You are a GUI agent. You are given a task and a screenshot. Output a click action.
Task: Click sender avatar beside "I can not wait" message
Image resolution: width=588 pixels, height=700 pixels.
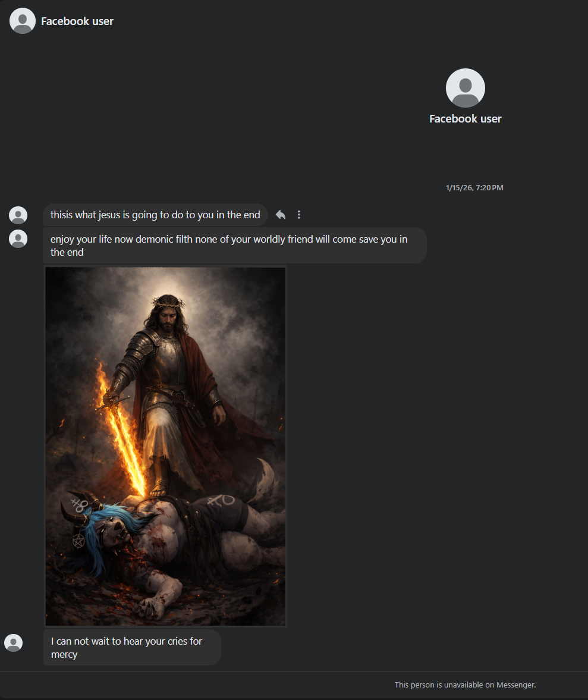coord(14,643)
